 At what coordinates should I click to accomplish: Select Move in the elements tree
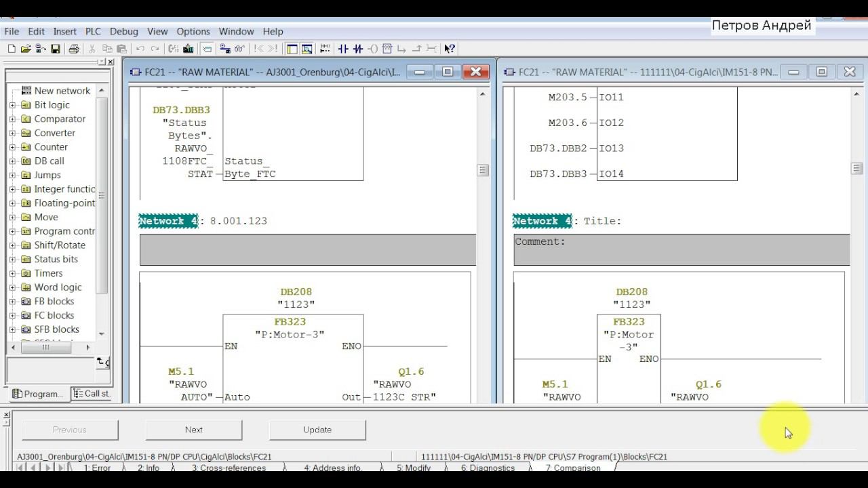point(46,217)
